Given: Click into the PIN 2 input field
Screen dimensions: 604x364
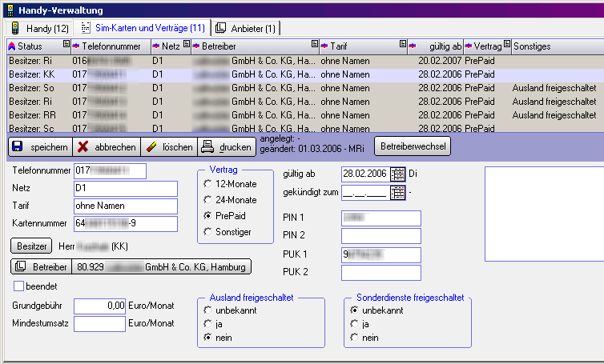Looking at the screenshot, I should (x=381, y=236).
